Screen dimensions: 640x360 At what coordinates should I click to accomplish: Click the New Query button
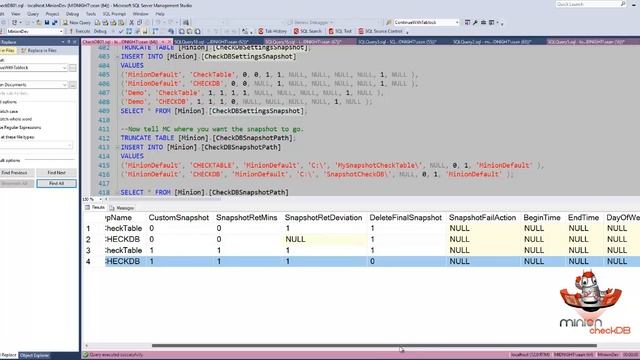[x=77, y=22]
